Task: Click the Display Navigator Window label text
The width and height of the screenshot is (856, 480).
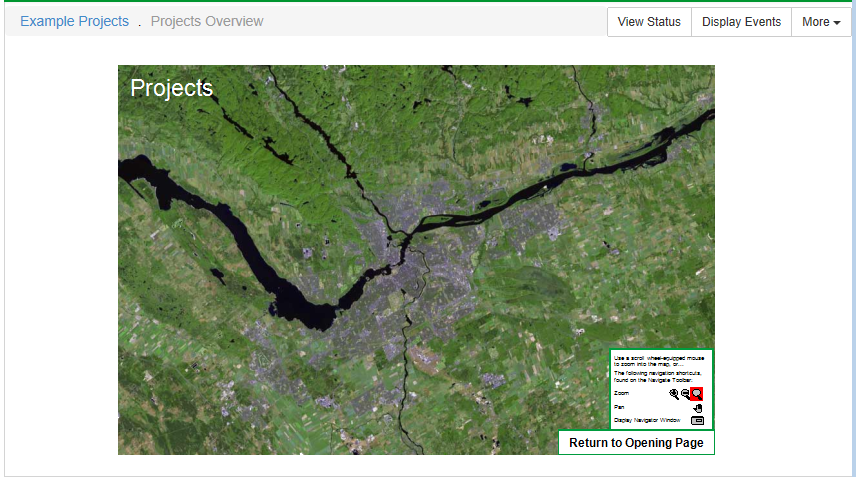Action: pos(646,420)
